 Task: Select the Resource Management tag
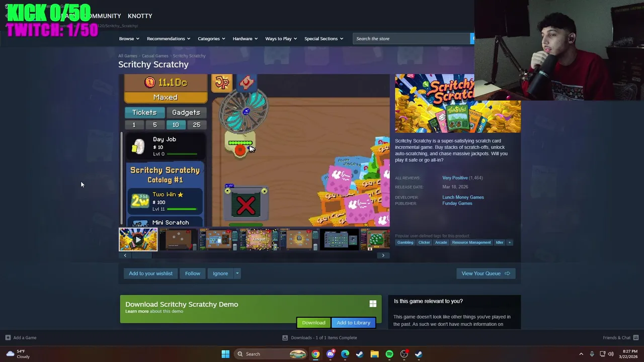[x=471, y=242]
